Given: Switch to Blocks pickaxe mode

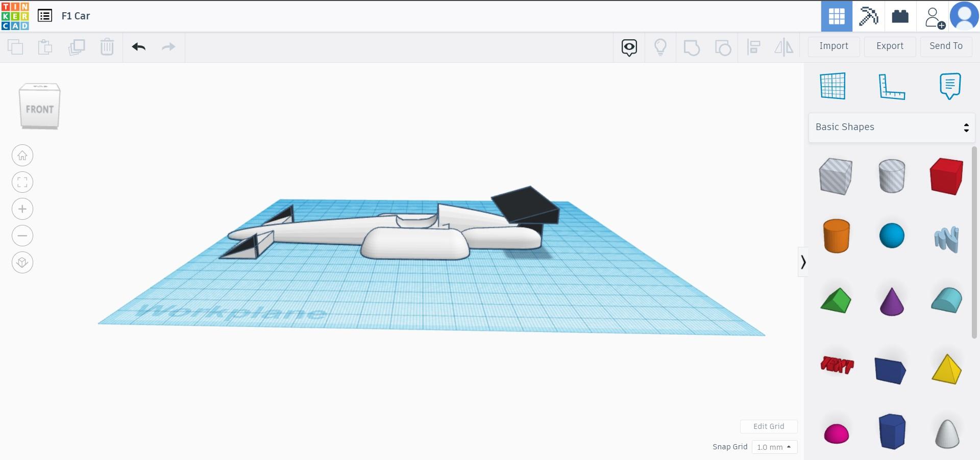Looking at the screenshot, I should click(868, 16).
